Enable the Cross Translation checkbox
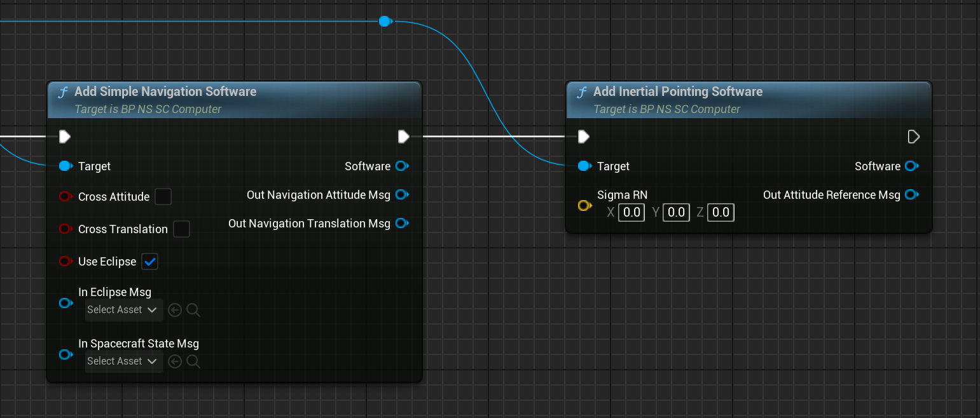The width and height of the screenshot is (980, 418). 182,229
